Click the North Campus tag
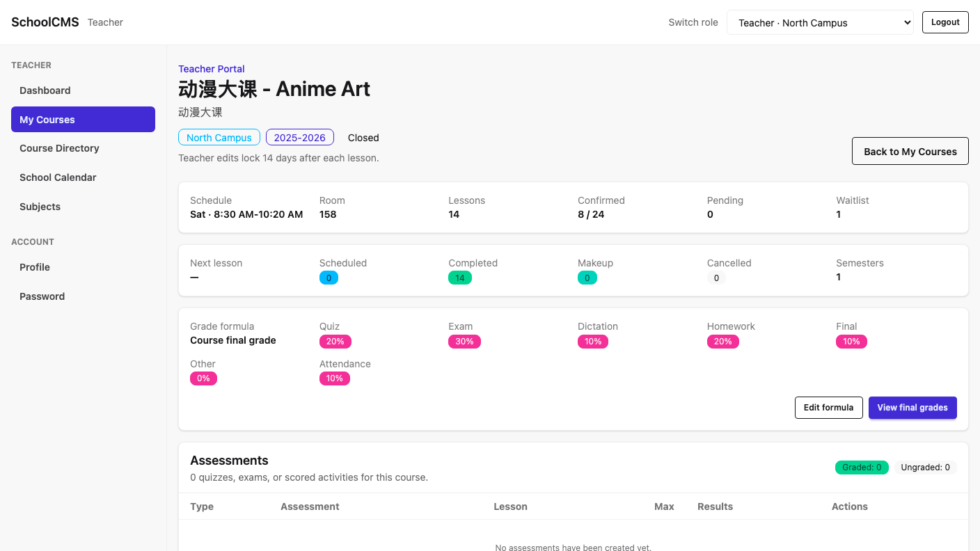The width and height of the screenshot is (980, 551). tap(219, 138)
